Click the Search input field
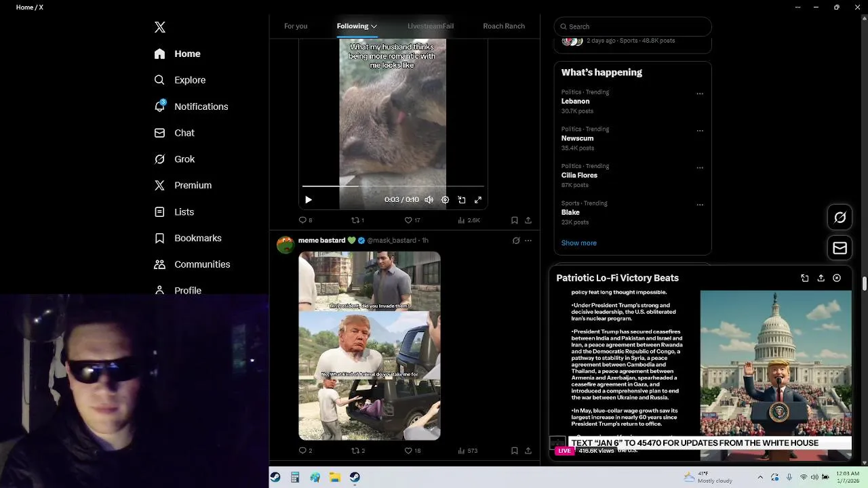Screen dimensions: 868x488 (x=633, y=26)
